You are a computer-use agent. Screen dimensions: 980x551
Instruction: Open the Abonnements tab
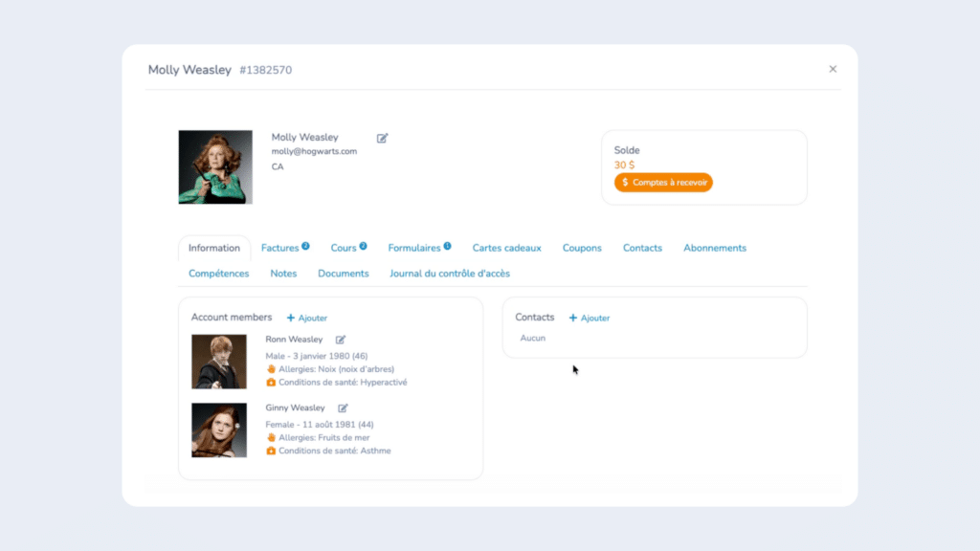click(715, 248)
